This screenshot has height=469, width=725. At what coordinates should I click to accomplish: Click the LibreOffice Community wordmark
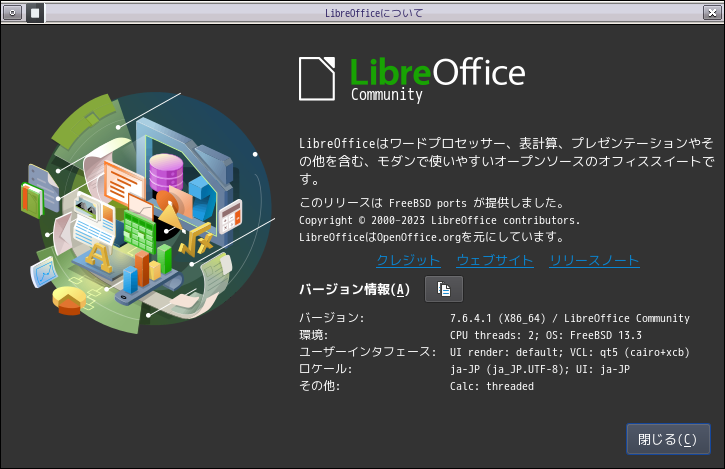[x=437, y=80]
